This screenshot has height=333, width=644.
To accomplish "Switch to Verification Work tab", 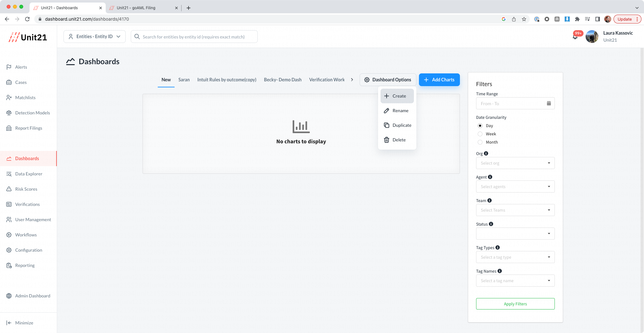I will click(x=327, y=80).
